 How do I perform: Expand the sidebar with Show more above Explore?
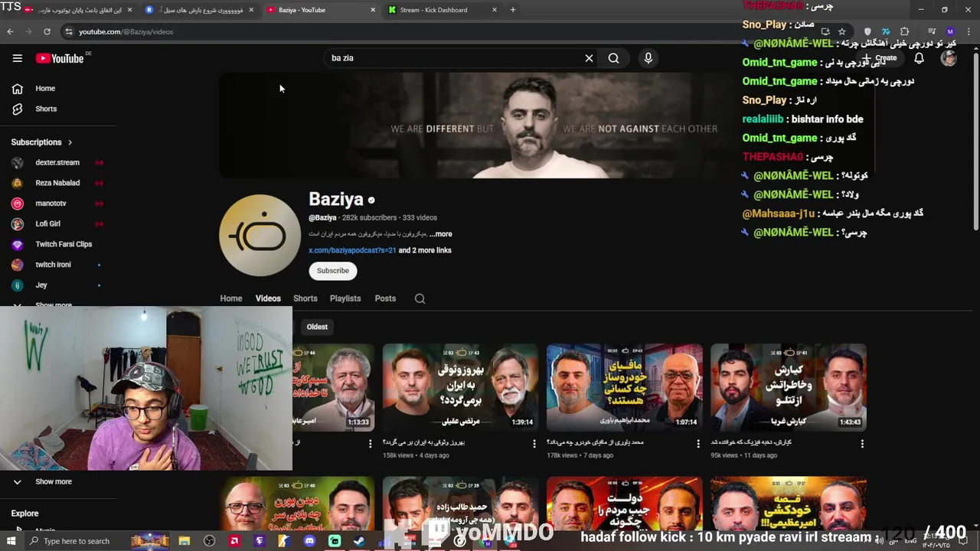(54, 481)
